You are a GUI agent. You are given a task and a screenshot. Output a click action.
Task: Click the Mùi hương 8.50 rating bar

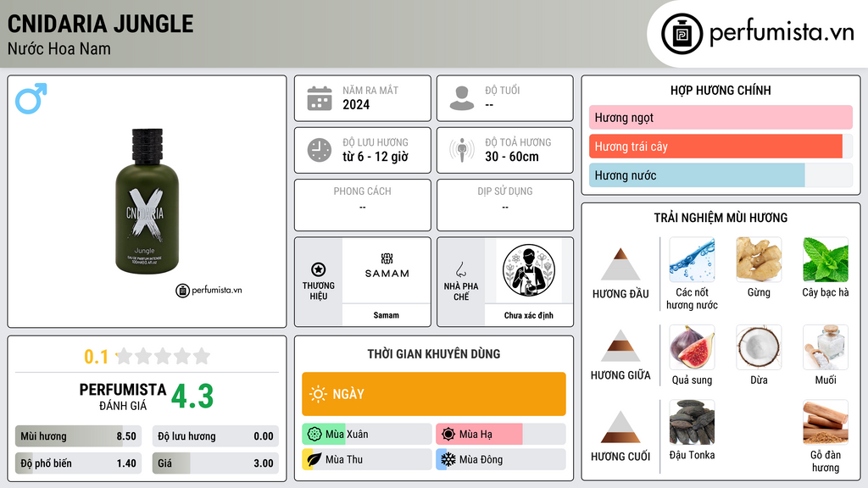pyautogui.click(x=78, y=436)
